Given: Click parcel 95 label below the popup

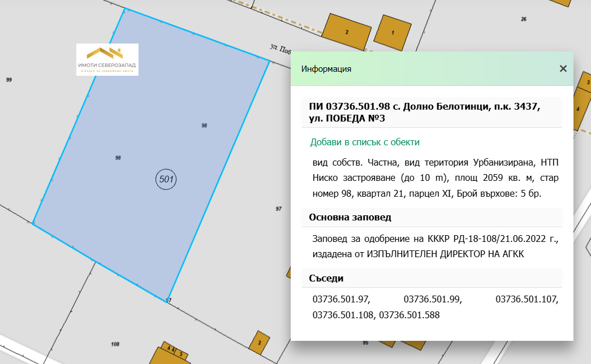Looking at the screenshot, I should (365, 343).
